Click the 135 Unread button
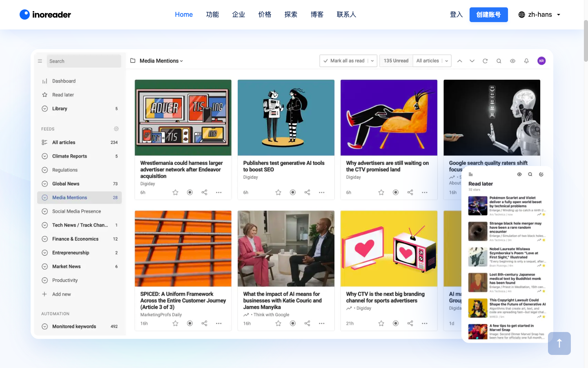The image size is (588, 368). click(396, 61)
